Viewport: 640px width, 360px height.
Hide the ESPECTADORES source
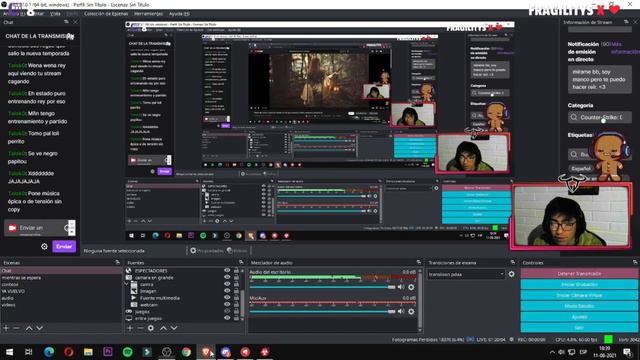coord(227,271)
